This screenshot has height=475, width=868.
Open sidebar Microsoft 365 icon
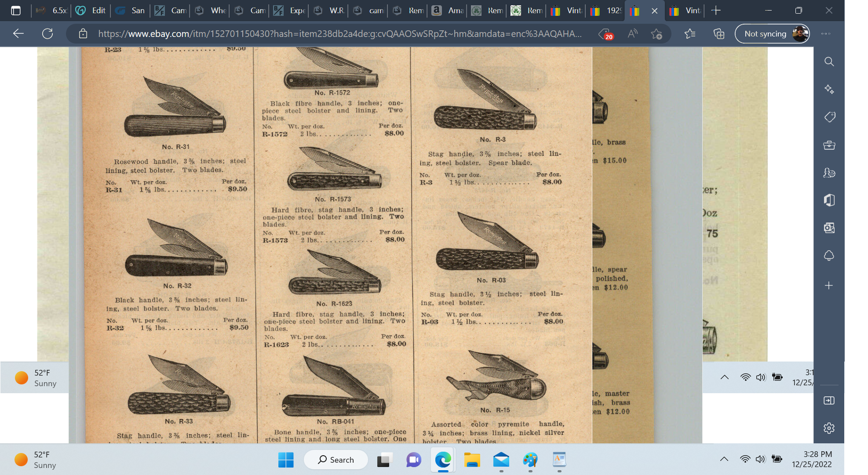pyautogui.click(x=829, y=201)
